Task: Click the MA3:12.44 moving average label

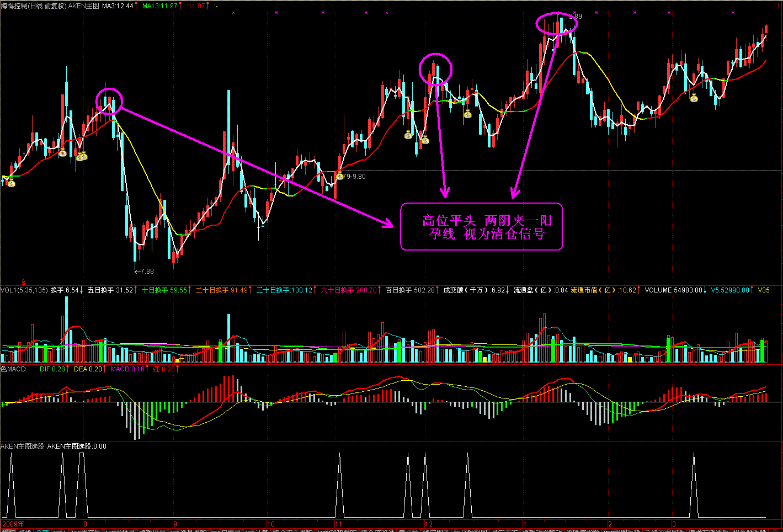Action: click(x=118, y=6)
